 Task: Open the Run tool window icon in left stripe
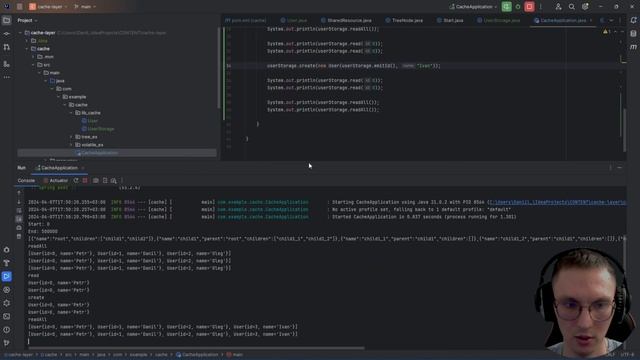coord(7,276)
